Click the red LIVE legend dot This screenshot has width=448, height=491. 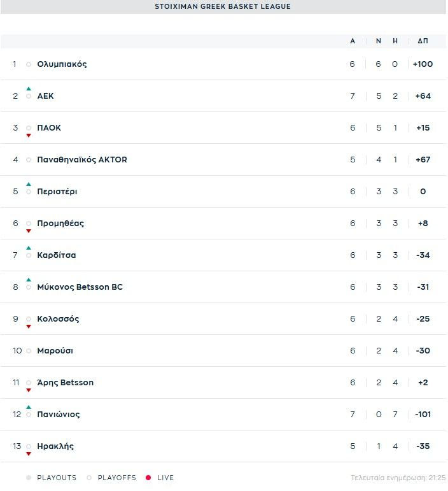148,478
